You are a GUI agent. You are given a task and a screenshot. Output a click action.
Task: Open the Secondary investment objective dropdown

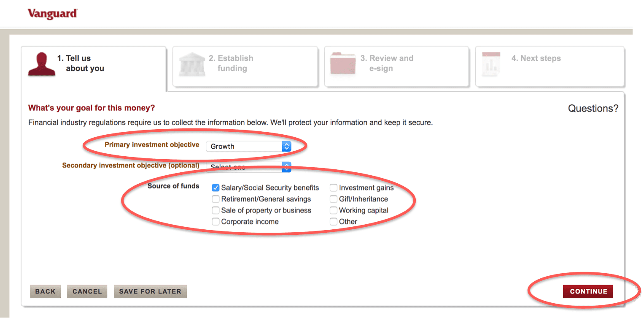coord(248,167)
